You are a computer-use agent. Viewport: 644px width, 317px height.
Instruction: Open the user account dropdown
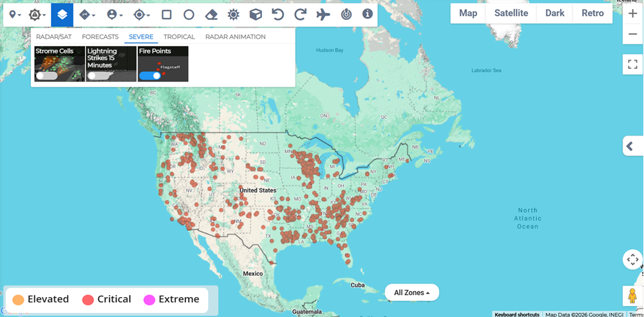114,15
